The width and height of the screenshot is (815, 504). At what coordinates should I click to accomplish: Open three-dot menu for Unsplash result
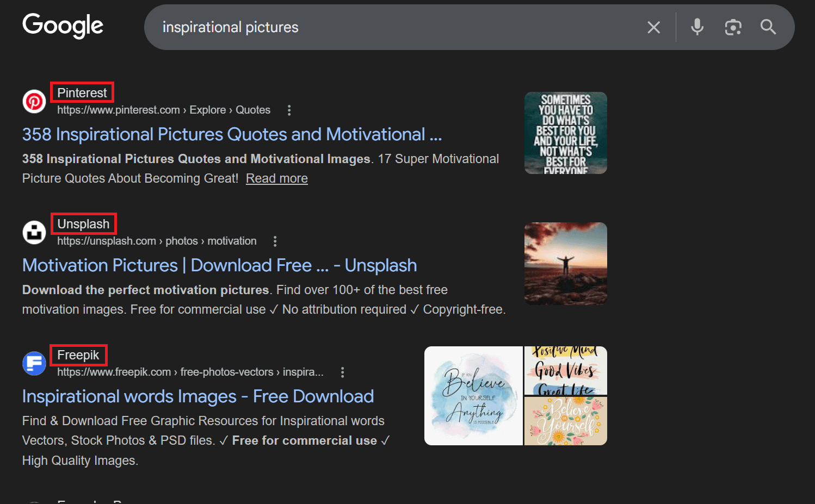click(275, 241)
